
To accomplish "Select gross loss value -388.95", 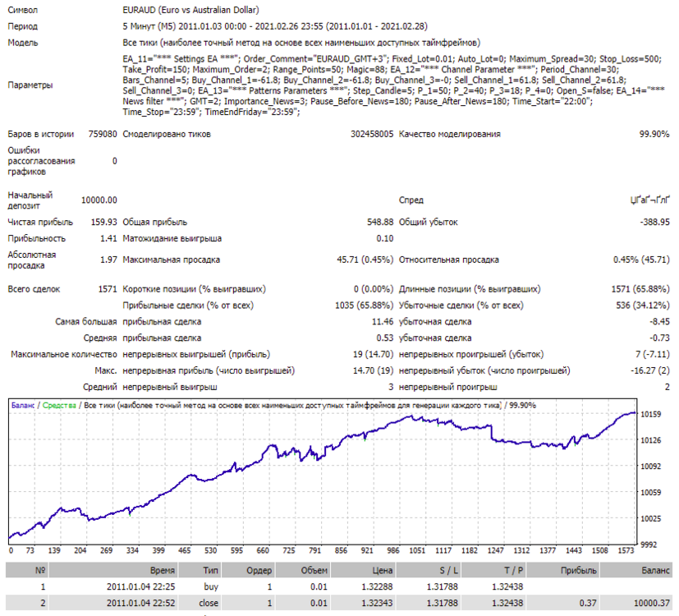I will [x=654, y=223].
